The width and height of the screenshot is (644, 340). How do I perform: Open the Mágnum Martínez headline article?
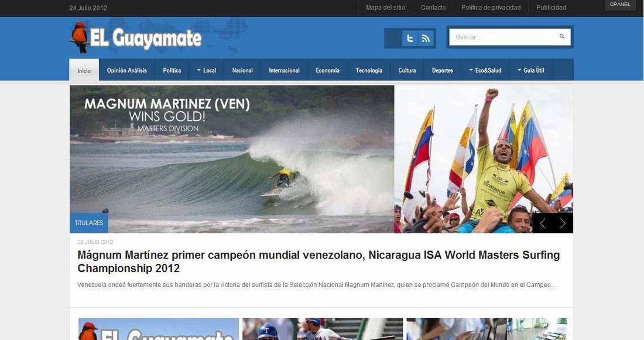[318, 261]
